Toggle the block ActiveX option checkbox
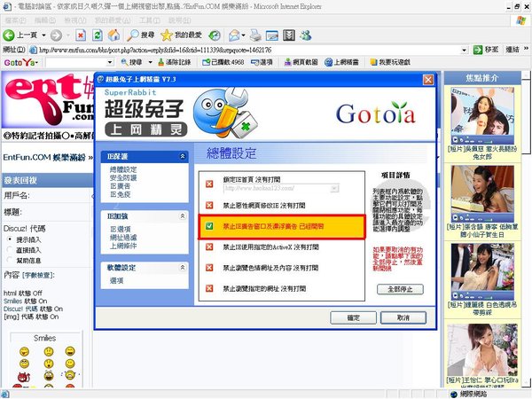 coord(209,246)
